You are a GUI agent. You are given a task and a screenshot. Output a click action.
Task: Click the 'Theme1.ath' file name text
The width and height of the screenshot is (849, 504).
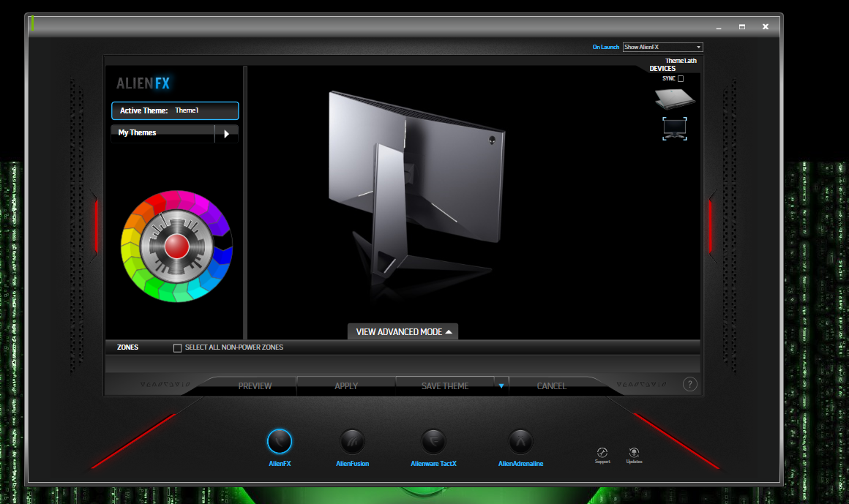[x=681, y=61]
